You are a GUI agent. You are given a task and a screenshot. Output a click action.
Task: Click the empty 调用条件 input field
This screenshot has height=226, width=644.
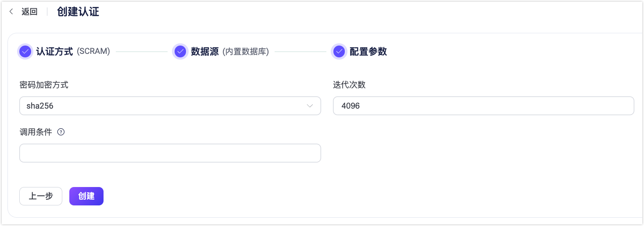(170, 153)
